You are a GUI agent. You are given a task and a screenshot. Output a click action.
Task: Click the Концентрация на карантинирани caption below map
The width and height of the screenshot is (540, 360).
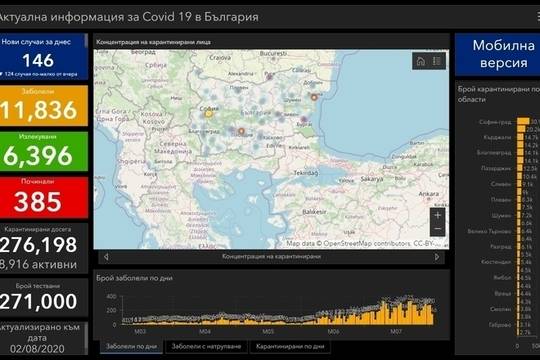[271, 257]
